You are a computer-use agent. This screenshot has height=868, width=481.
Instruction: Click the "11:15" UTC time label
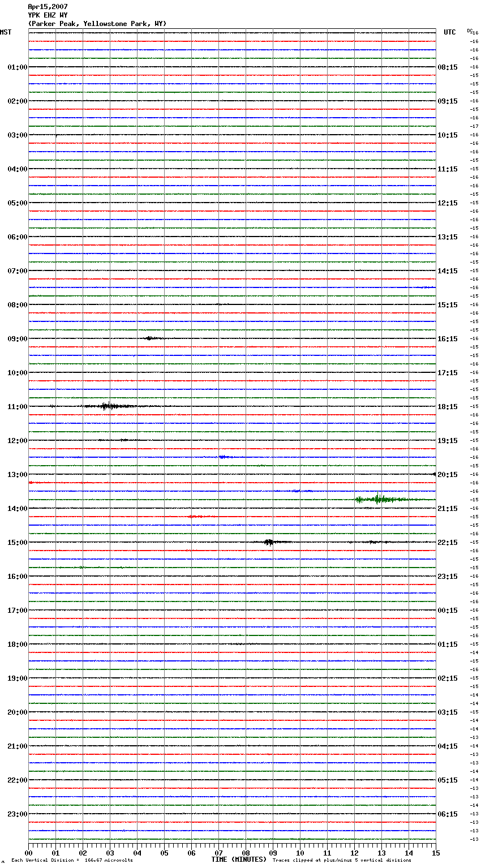tap(448, 169)
